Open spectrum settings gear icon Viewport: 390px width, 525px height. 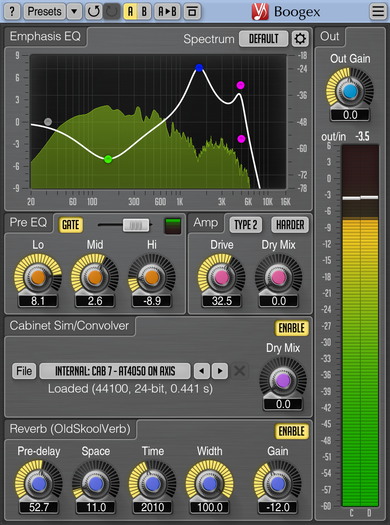[x=300, y=39]
